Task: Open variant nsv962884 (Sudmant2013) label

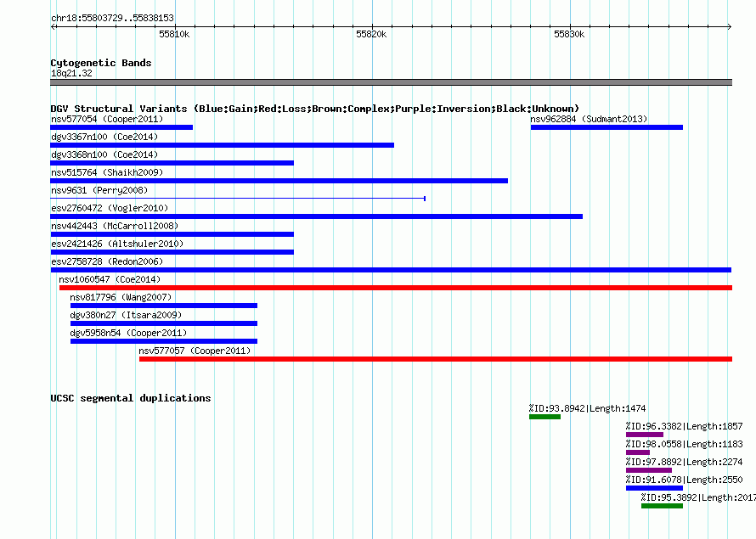Action: 589,119
